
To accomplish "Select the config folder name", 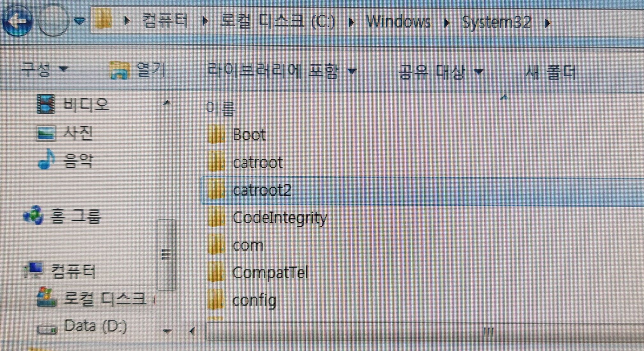I will click(x=254, y=301).
